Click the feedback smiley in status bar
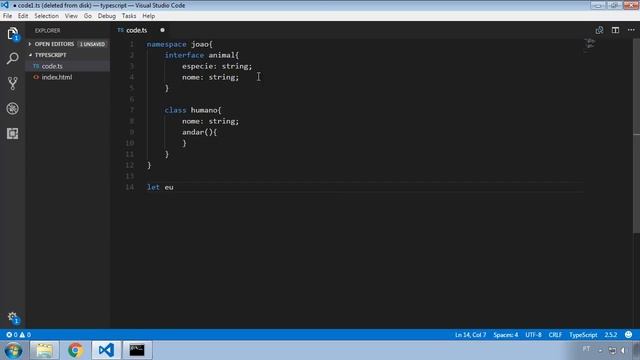Viewport: 640px width, 360px height. click(x=629, y=335)
